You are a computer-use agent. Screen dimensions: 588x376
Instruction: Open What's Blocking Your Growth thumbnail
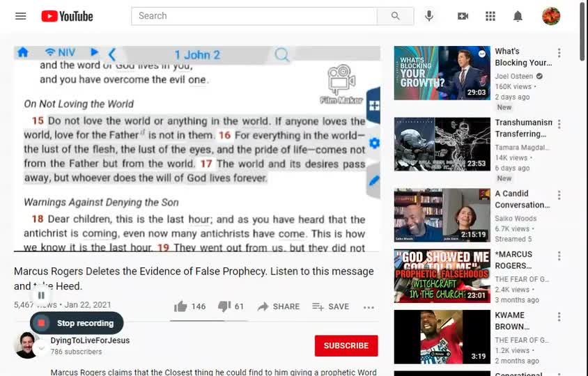tap(442, 73)
